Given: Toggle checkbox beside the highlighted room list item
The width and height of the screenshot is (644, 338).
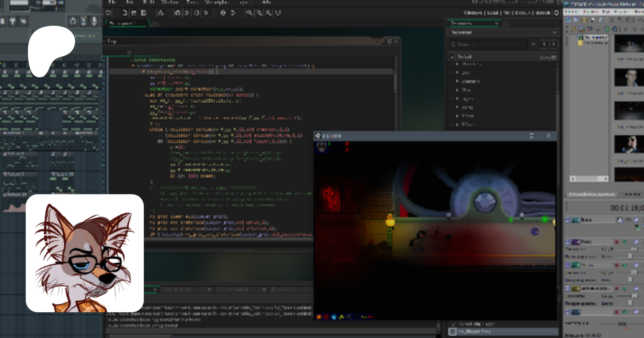Looking at the screenshot, I should coord(453,332).
